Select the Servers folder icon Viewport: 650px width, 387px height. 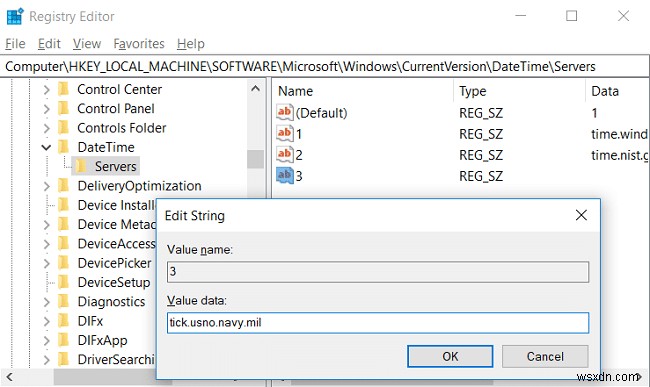click(x=81, y=166)
